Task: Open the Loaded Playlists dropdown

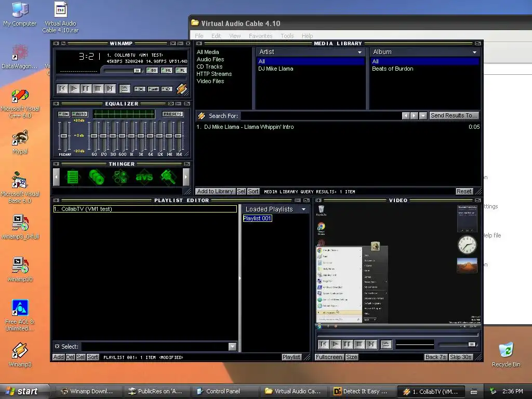Action: 303,210
